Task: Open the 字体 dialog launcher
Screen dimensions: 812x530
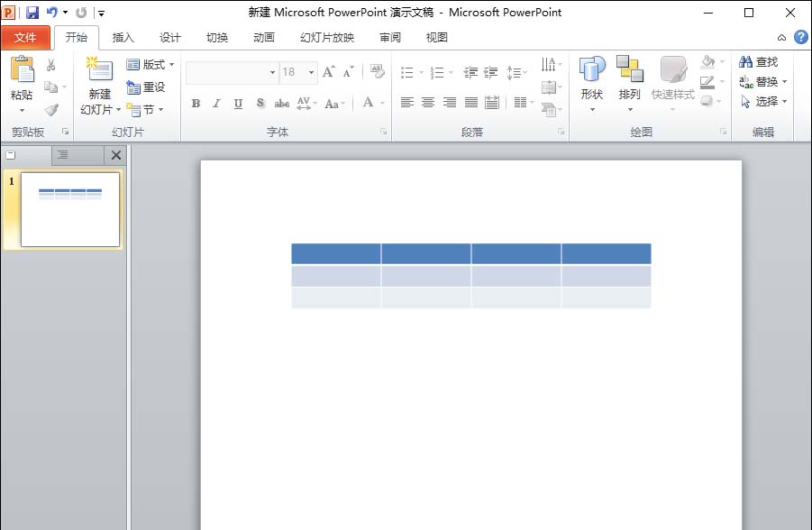Action: pos(384,132)
